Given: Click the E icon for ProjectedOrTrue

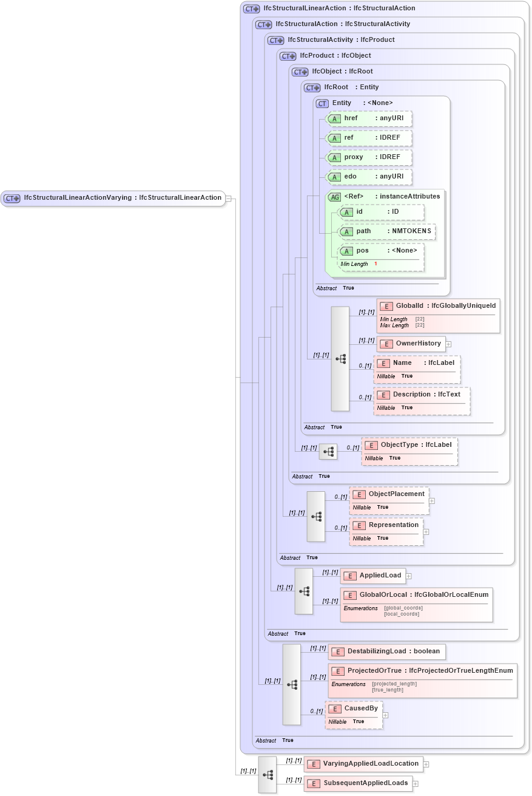Looking at the screenshot, I should pos(338,672).
